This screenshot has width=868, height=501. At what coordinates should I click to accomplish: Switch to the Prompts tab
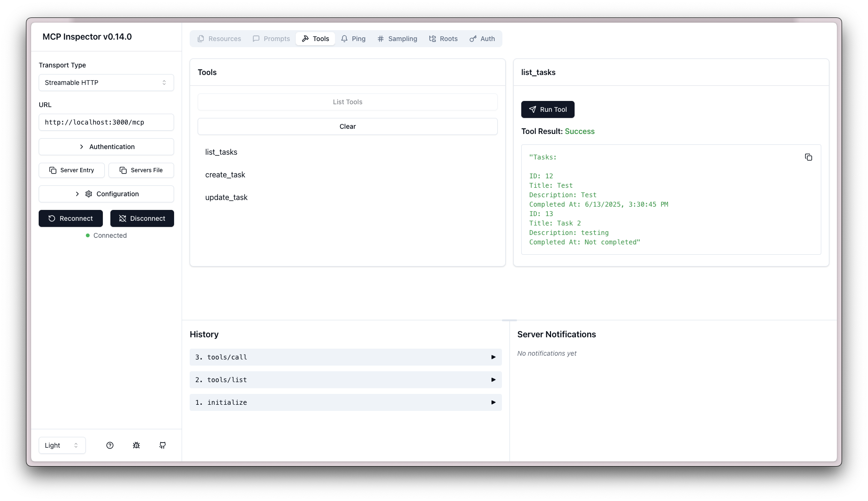(x=272, y=39)
